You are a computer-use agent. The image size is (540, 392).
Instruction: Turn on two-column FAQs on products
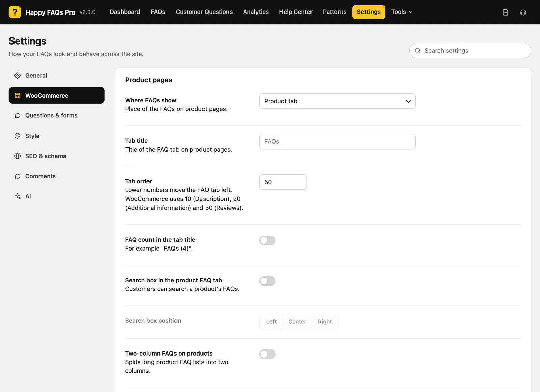click(267, 354)
